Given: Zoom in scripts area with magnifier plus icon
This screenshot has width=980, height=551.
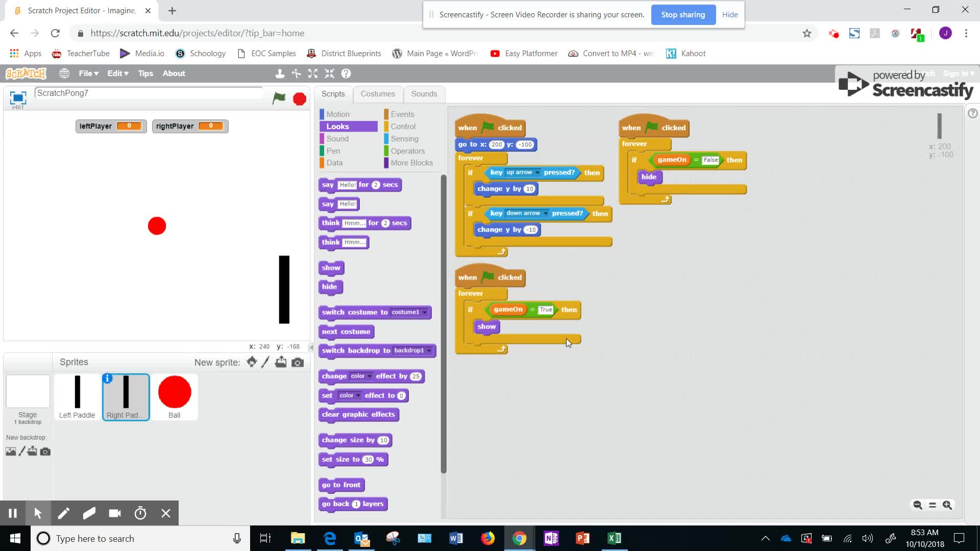Looking at the screenshot, I should pyautogui.click(x=948, y=505).
